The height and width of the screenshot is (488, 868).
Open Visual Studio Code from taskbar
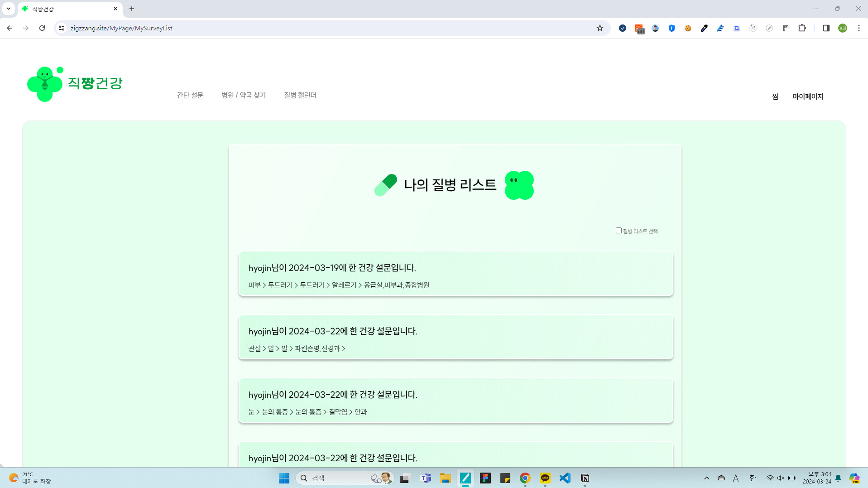point(565,478)
